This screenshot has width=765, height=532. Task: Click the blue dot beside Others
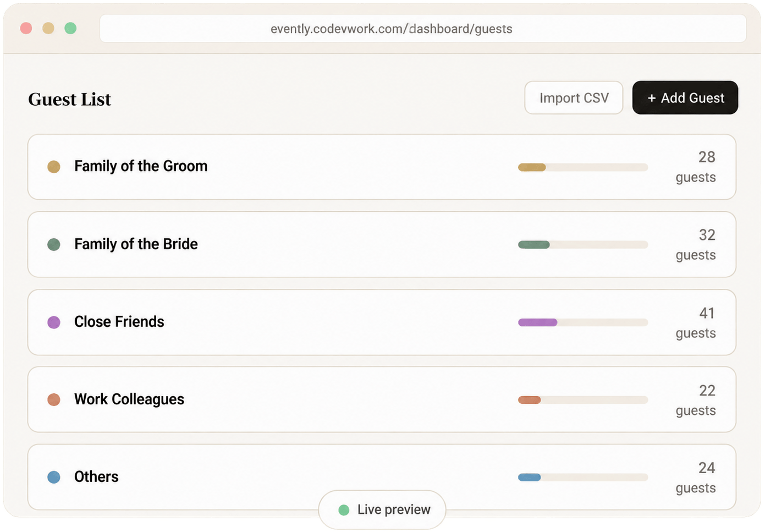pos(54,477)
